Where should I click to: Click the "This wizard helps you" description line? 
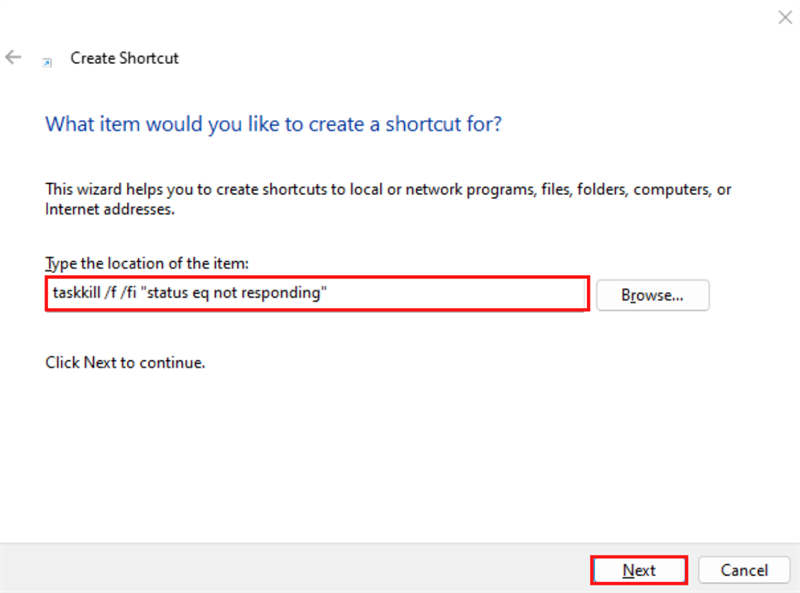click(388, 189)
